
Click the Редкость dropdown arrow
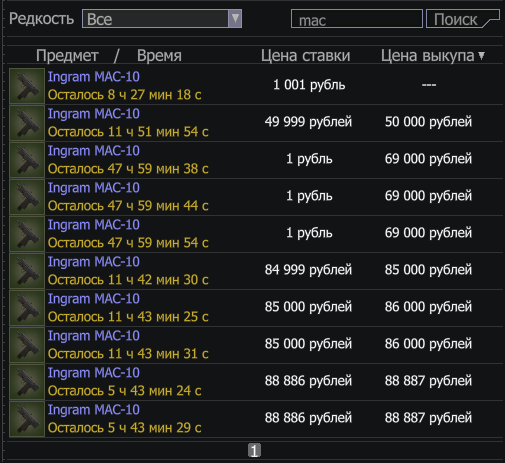[x=235, y=18]
